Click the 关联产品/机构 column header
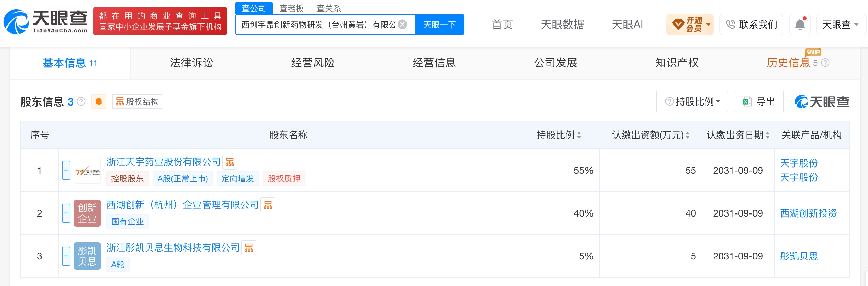This screenshot has height=286, width=868. tap(811, 135)
